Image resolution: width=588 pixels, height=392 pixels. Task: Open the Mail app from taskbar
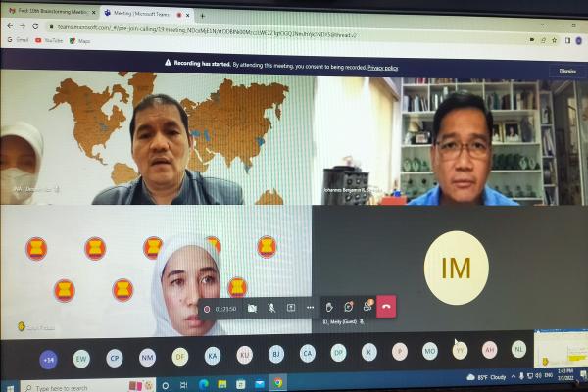260,383
